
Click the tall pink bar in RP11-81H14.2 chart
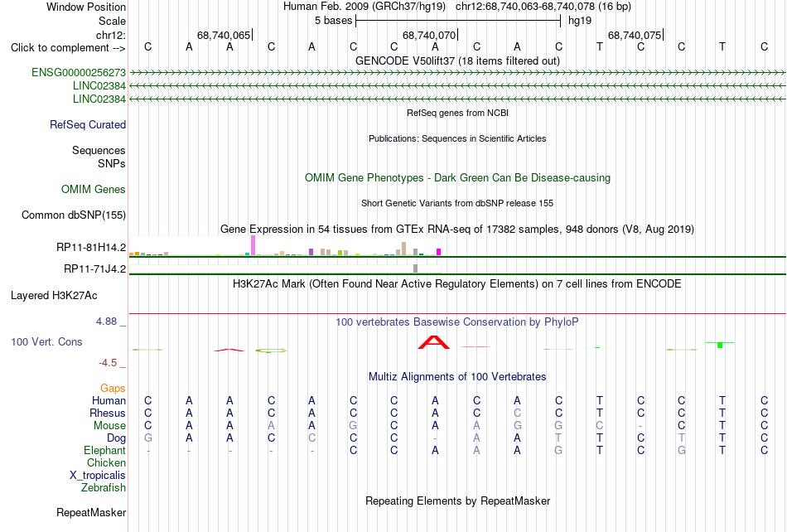tap(253, 245)
